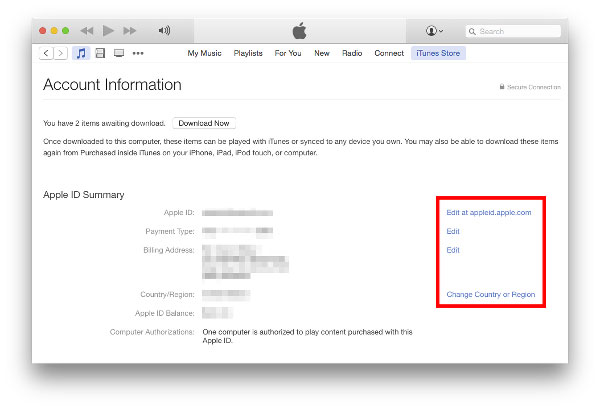
Task: Select the Music library note icon
Action: (x=81, y=53)
